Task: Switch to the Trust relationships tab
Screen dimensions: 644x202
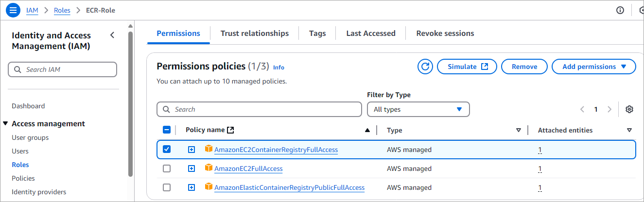Action: pos(255,34)
